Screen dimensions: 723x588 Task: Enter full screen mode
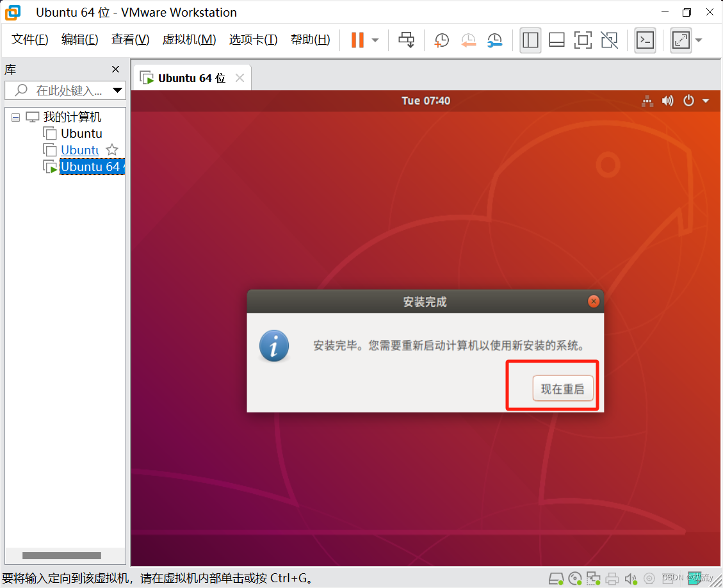pyautogui.click(x=583, y=40)
